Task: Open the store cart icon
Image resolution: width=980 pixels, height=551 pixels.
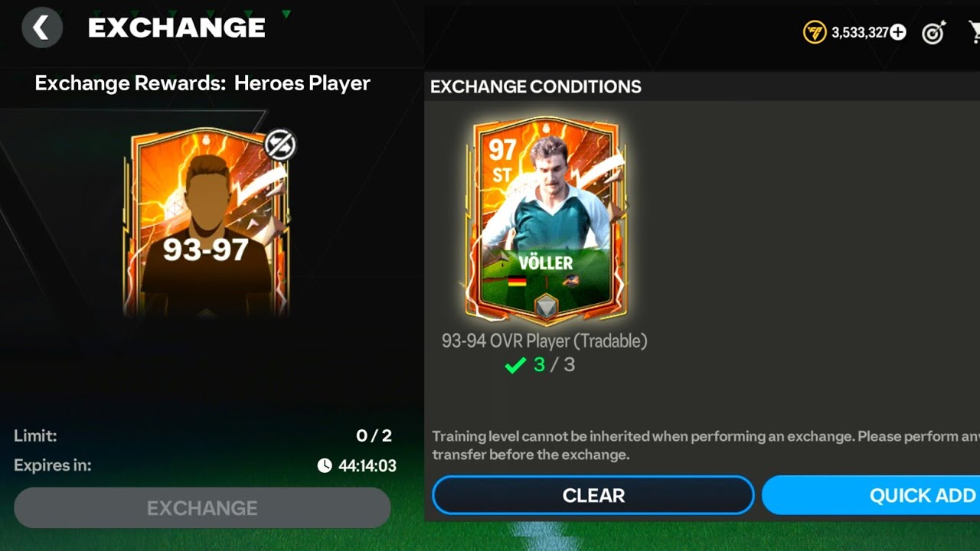Action: (975, 32)
